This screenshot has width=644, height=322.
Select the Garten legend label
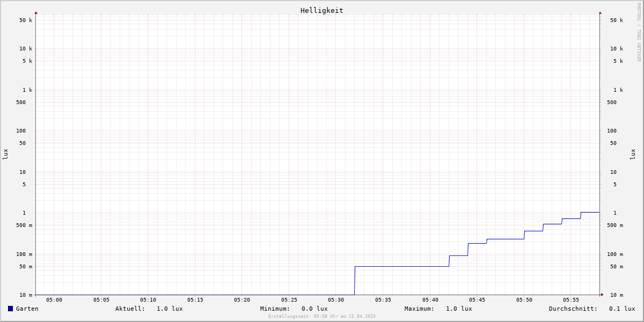click(27, 309)
